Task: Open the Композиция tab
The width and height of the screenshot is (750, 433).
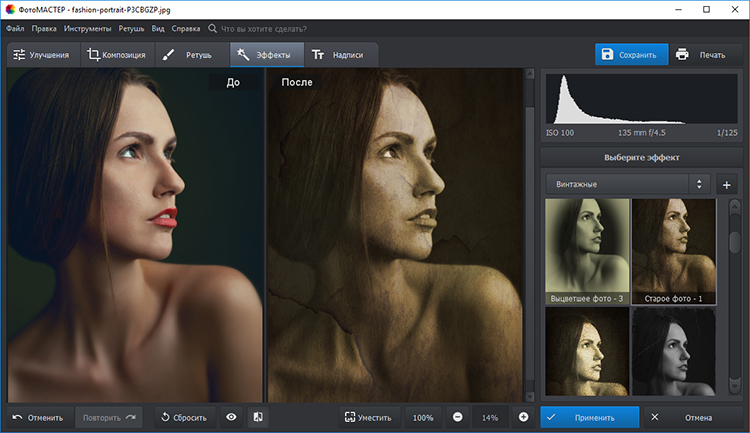Action: (x=116, y=55)
